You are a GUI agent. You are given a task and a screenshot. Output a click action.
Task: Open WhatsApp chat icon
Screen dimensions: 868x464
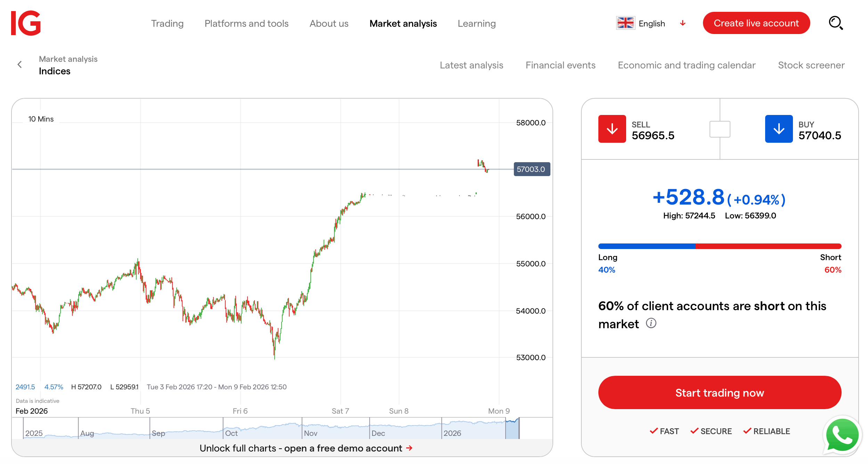click(842, 435)
